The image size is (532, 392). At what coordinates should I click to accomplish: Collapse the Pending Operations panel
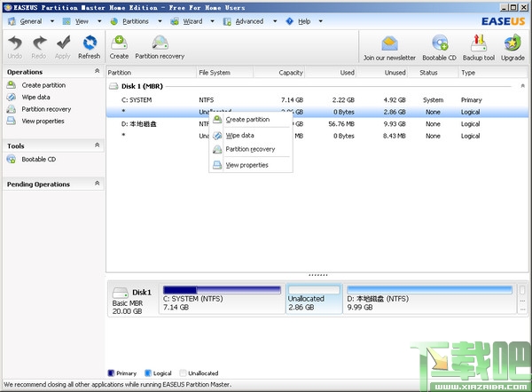point(98,184)
